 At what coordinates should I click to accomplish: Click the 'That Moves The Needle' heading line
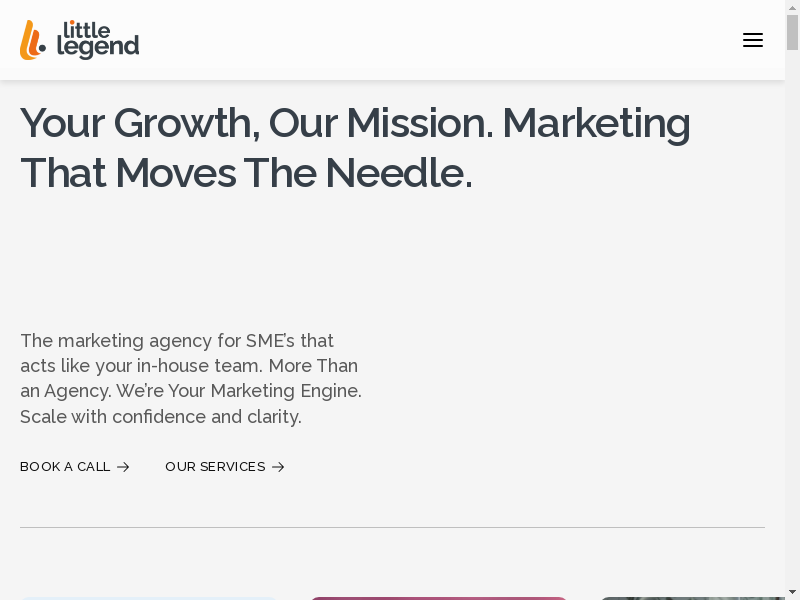246,173
